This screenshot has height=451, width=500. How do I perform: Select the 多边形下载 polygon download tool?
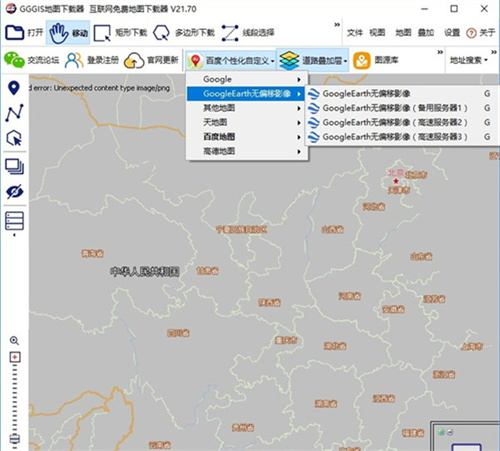point(183,33)
